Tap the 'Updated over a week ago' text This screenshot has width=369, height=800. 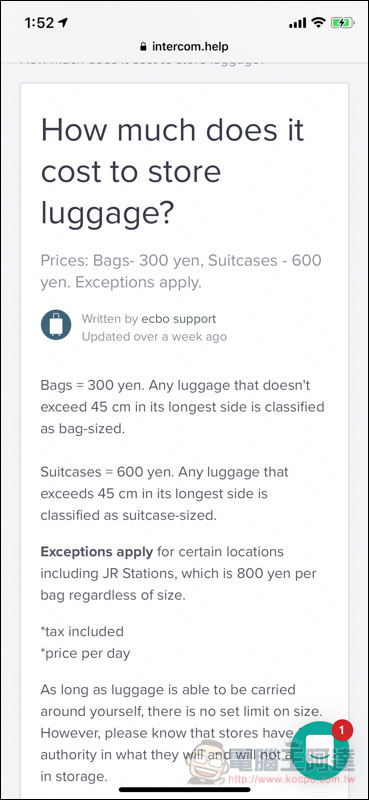tap(154, 337)
